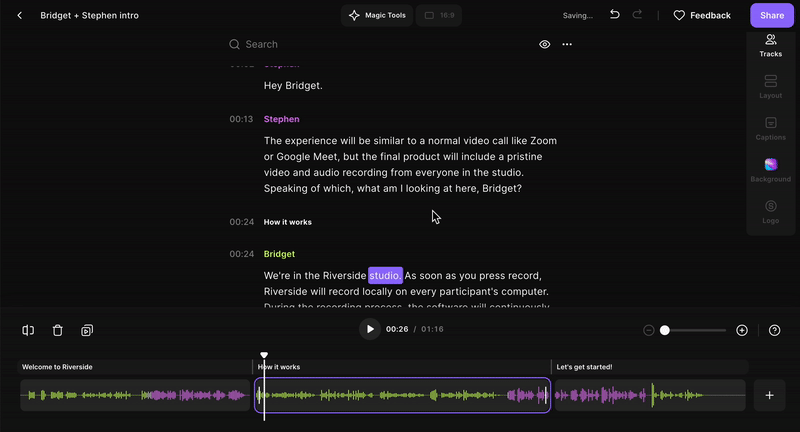The width and height of the screenshot is (800, 432).
Task: Add a new clip with the plus button
Action: 769,395
